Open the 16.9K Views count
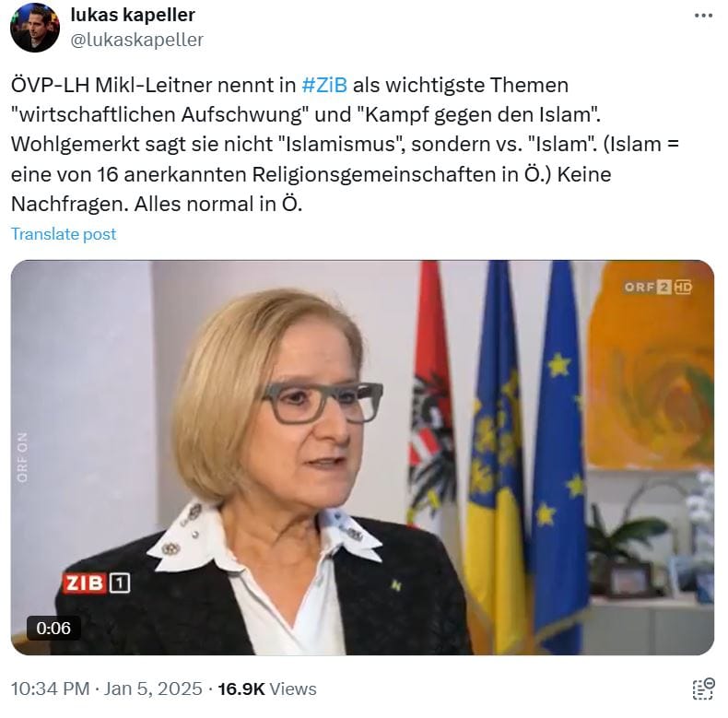The image size is (728, 718). [x=267, y=689]
